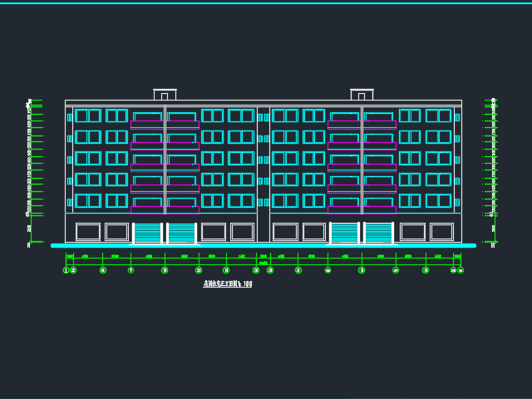Select the axis bubble numbered 1
Screen dimensions: 532x399
[66, 270]
